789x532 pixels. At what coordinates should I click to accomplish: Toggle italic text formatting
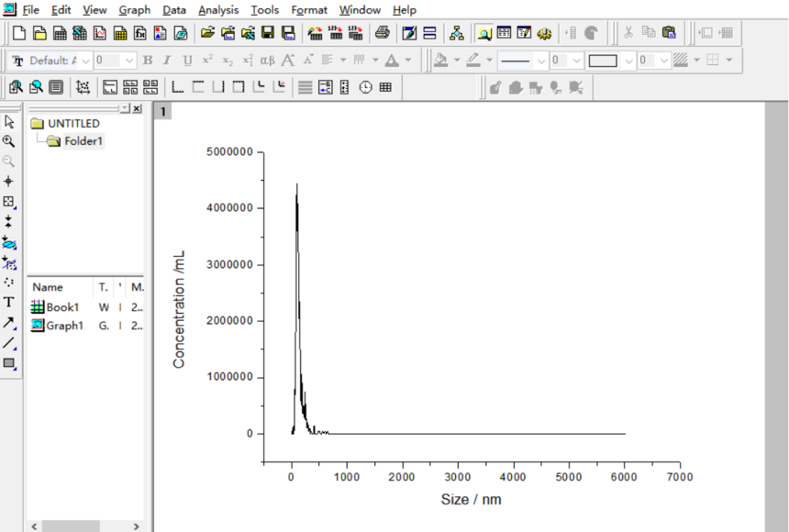coord(167,61)
